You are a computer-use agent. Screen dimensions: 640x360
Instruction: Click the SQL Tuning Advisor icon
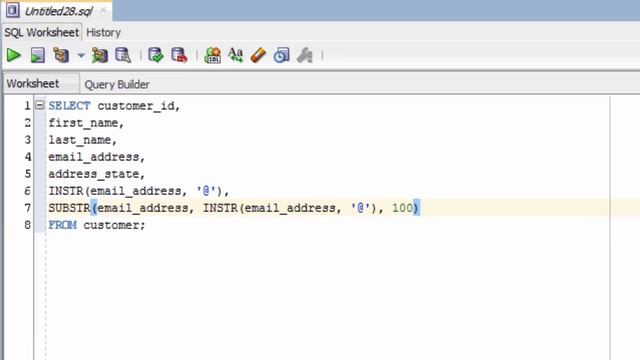[123, 55]
